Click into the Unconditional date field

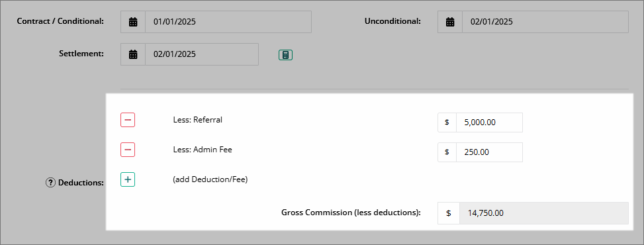coord(545,22)
